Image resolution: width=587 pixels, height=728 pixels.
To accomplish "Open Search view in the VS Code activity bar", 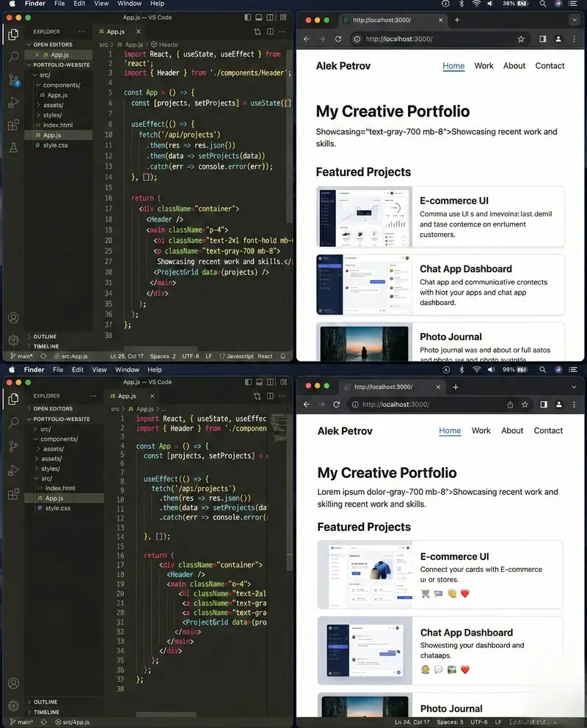I will (12, 56).
